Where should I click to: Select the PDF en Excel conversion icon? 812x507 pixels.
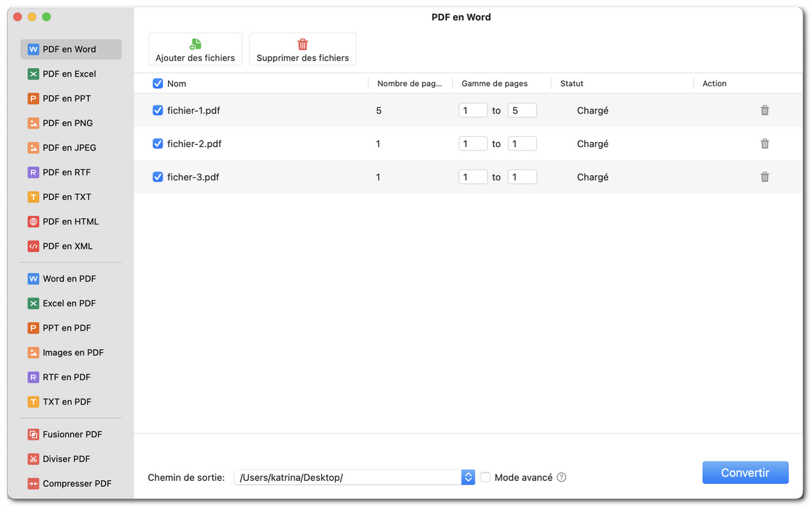33,73
